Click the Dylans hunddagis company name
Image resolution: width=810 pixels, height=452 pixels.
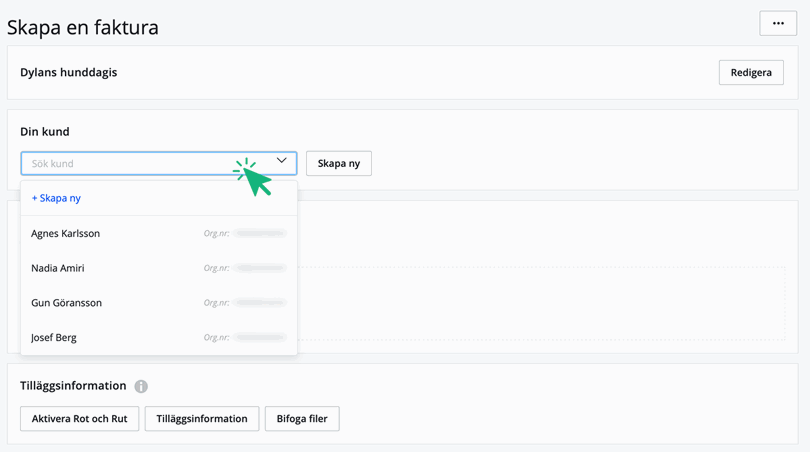click(x=69, y=72)
